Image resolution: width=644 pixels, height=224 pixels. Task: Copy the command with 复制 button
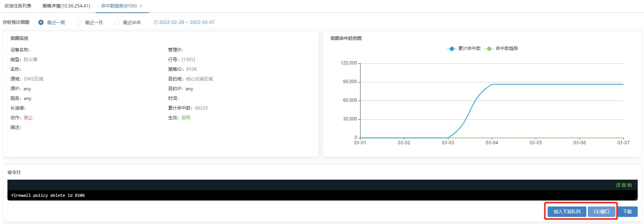point(624,185)
